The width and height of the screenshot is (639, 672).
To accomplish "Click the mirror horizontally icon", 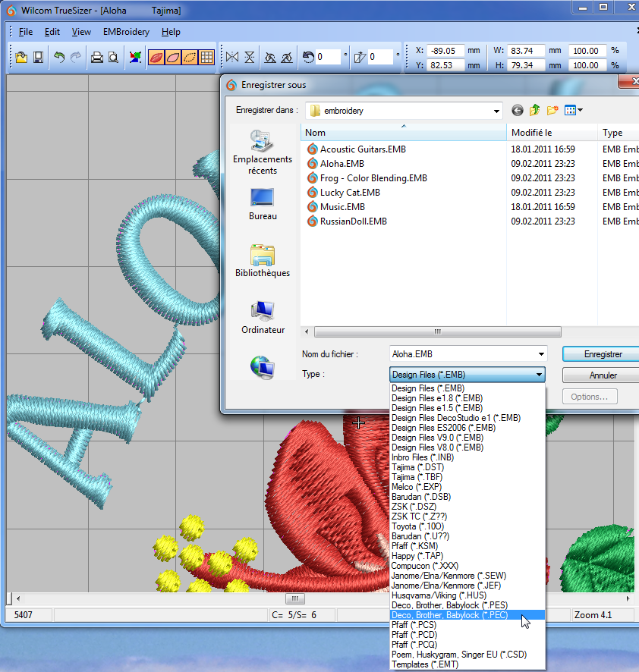I will pyautogui.click(x=231, y=57).
